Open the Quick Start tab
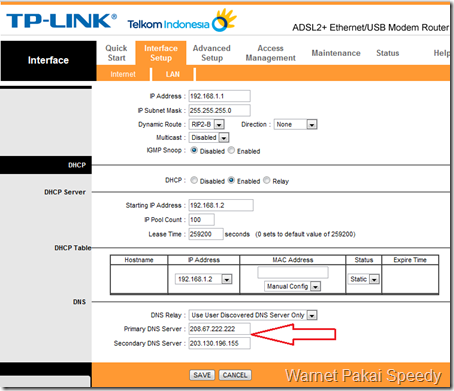Screen dimensions: 454x391 pos(116,53)
